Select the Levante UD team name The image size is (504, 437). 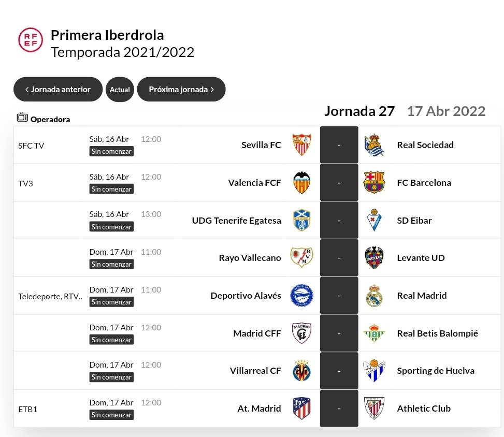(421, 258)
